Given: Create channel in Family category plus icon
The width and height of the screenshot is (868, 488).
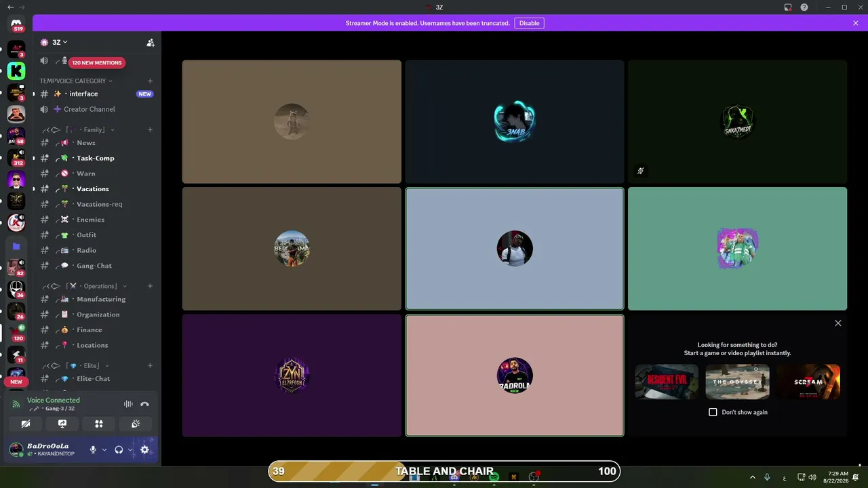Looking at the screenshot, I should [151, 129].
